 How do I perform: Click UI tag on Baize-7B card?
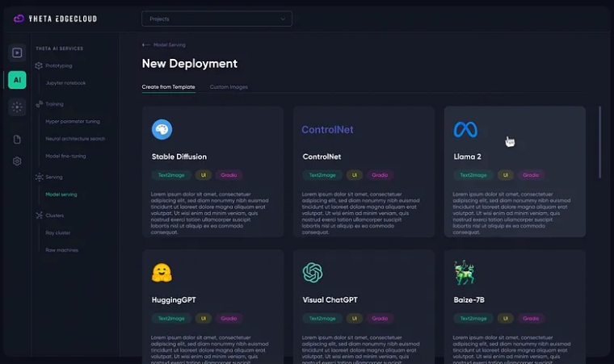506,318
